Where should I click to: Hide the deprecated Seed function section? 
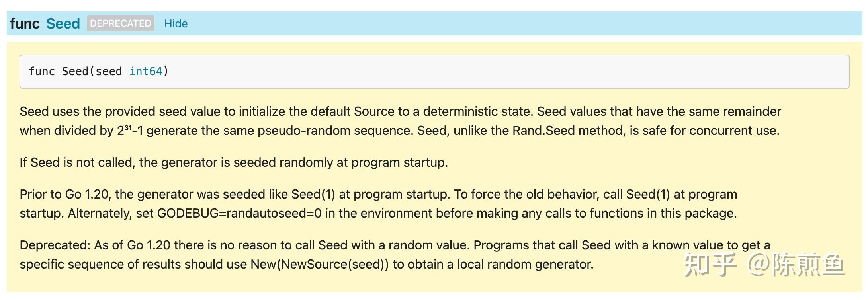click(x=176, y=23)
